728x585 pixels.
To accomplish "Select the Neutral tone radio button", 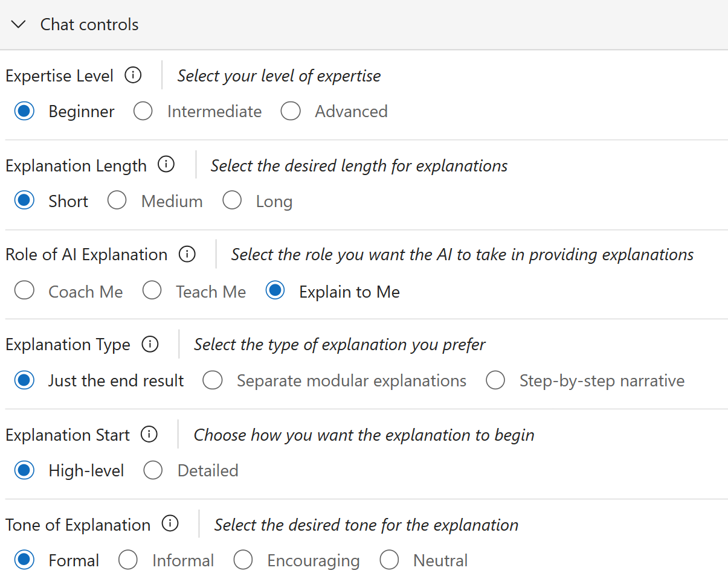I will tap(389, 561).
